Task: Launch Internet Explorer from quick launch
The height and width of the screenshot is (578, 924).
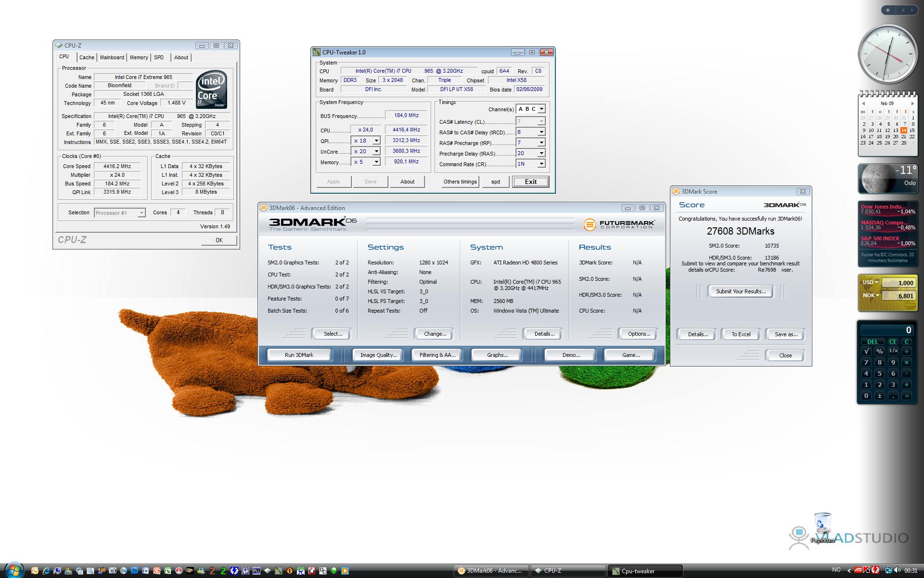Action: [46, 571]
